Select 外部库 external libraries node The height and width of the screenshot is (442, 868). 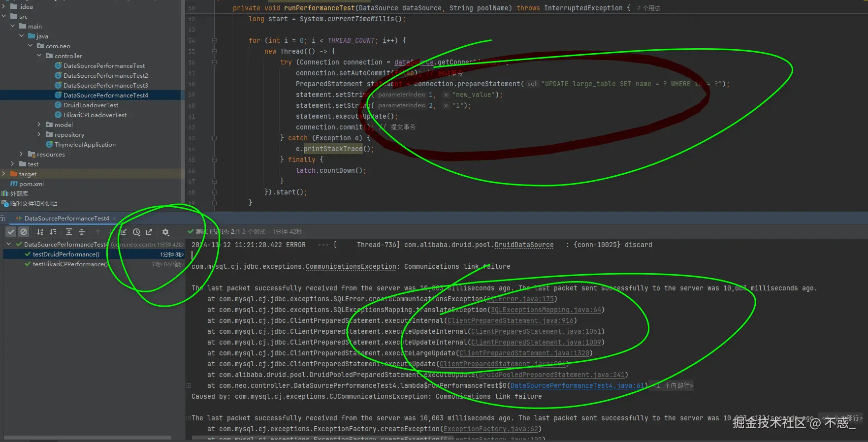tap(15, 193)
